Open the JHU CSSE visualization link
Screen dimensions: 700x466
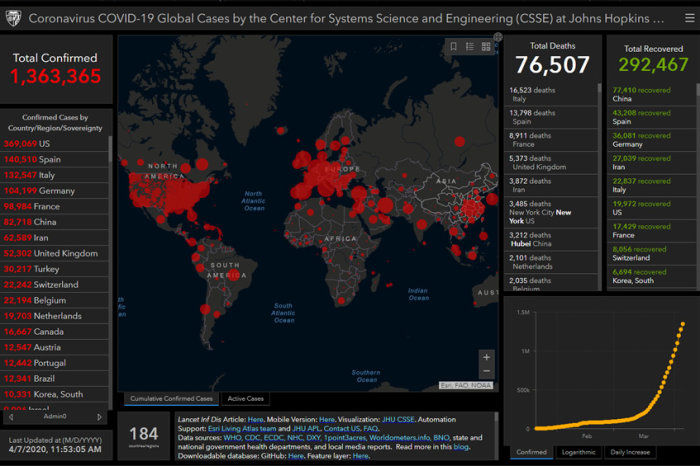pyautogui.click(x=398, y=420)
